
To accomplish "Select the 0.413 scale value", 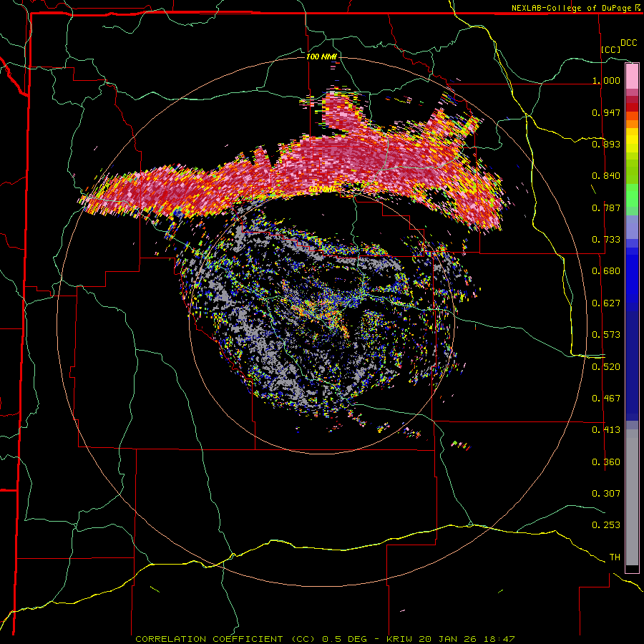I will click(606, 430).
